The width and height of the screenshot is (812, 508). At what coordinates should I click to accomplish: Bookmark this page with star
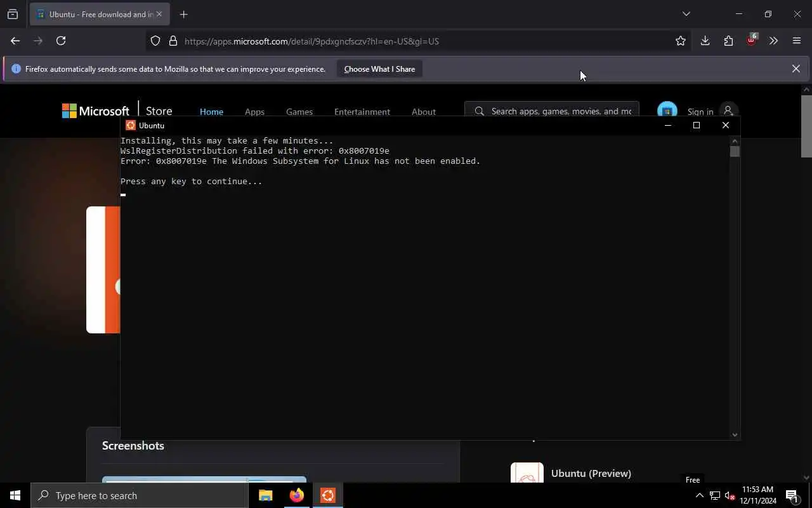tap(681, 41)
